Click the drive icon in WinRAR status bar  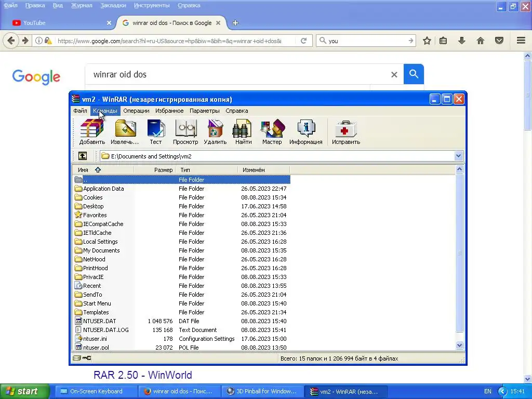point(77,358)
